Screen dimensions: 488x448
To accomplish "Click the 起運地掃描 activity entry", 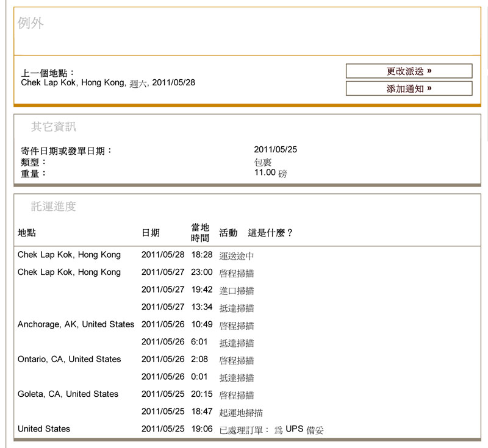I will (241, 413).
